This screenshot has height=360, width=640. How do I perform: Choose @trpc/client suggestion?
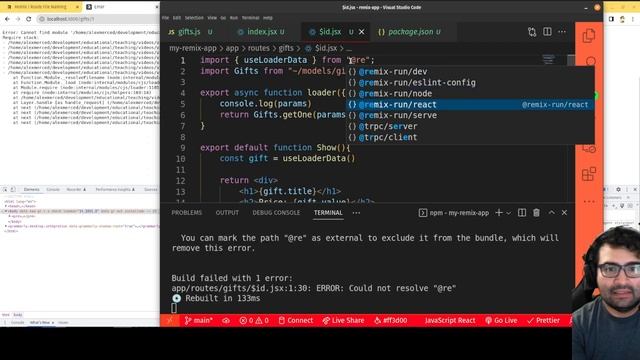(x=470, y=138)
